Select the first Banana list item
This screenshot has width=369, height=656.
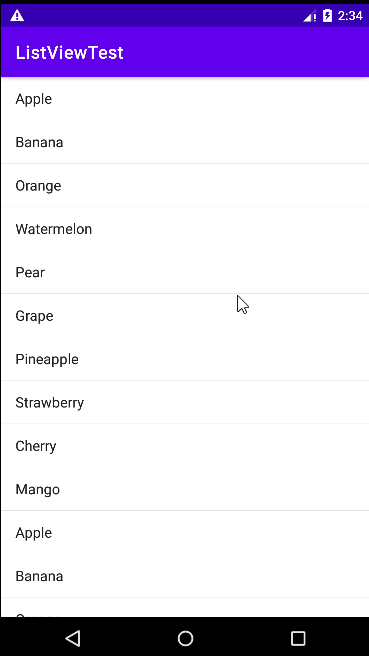point(184,142)
